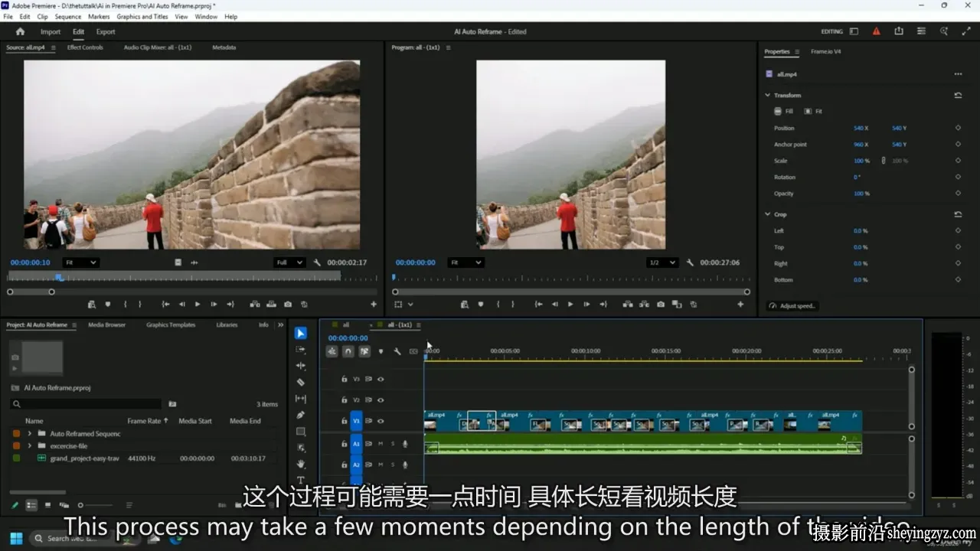Expand the excercise-file bin
This screenshot has height=551, width=980.
coord(30,445)
